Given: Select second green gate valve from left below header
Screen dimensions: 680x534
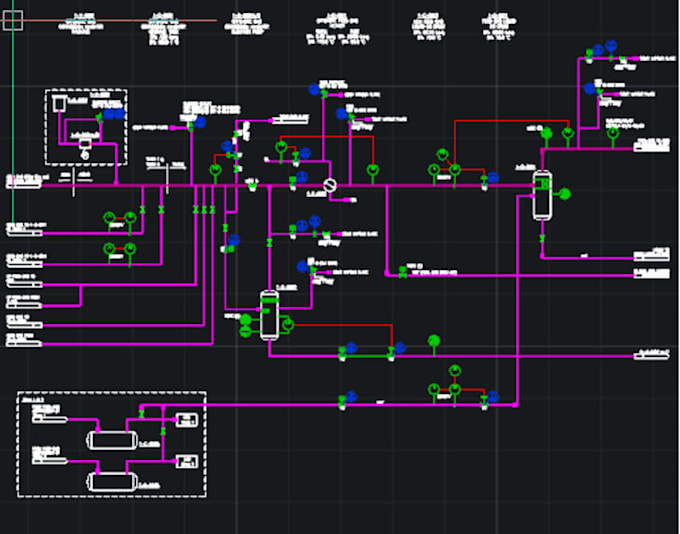Looking at the screenshot, I should 161,210.
